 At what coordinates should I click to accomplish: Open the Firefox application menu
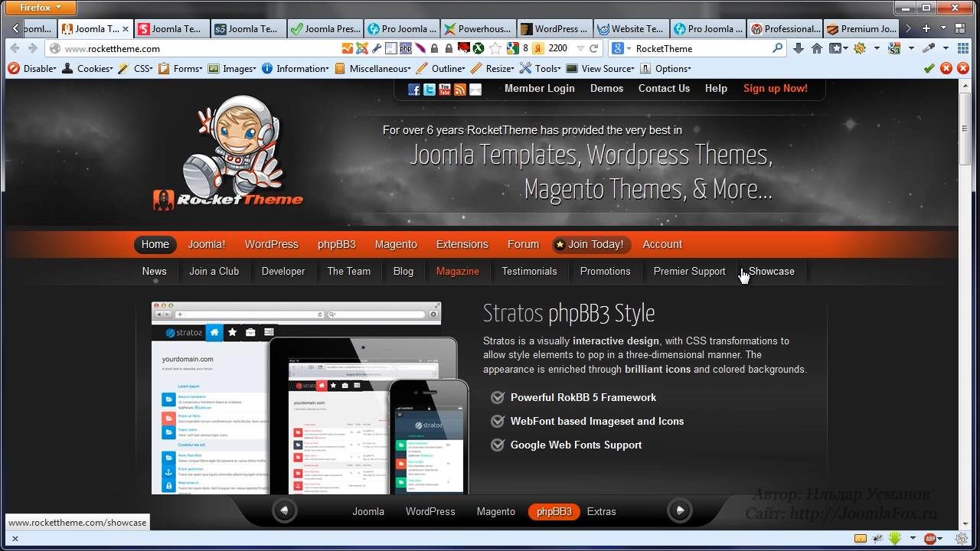[x=41, y=8]
